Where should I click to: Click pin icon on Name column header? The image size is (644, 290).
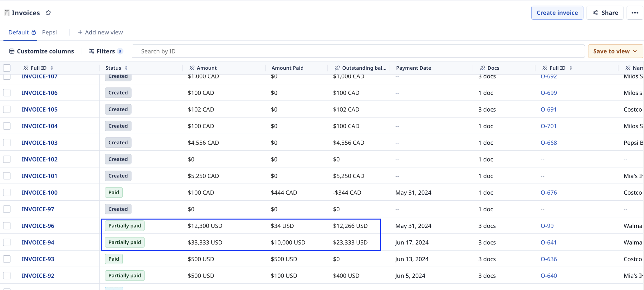point(628,68)
